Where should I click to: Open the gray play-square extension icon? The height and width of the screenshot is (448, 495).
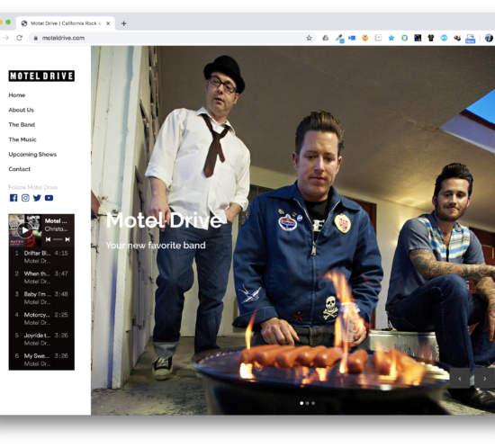point(378,38)
